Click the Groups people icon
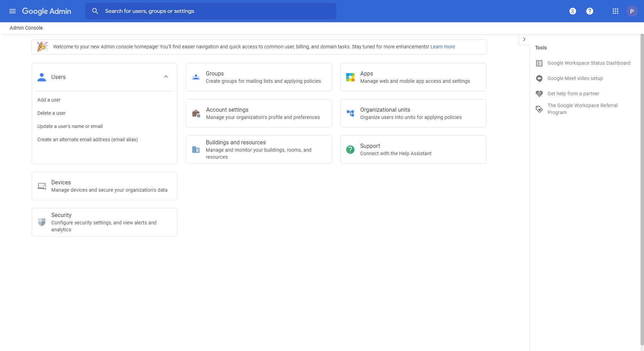 click(x=196, y=77)
